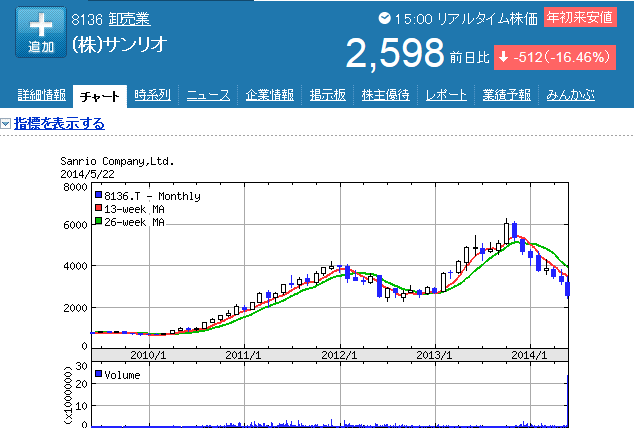Screen dimensions: 635x428
Task: Click the 追加 plus button
Action: [41, 32]
